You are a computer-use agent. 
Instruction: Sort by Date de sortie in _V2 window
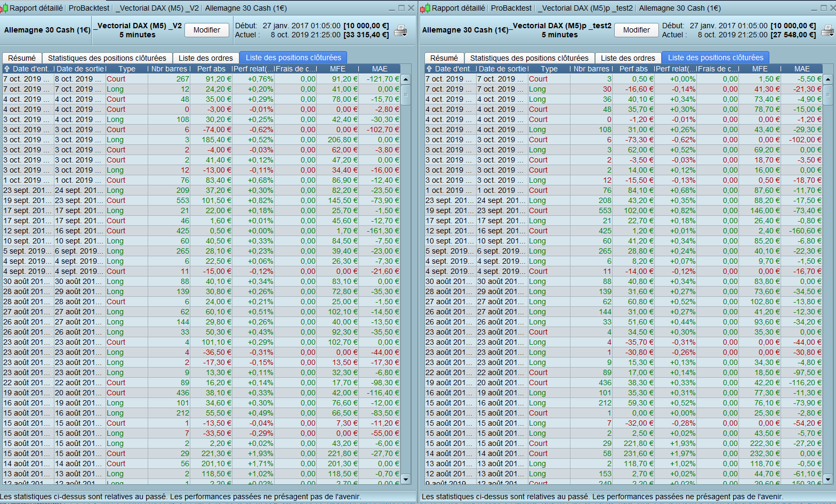(81, 69)
